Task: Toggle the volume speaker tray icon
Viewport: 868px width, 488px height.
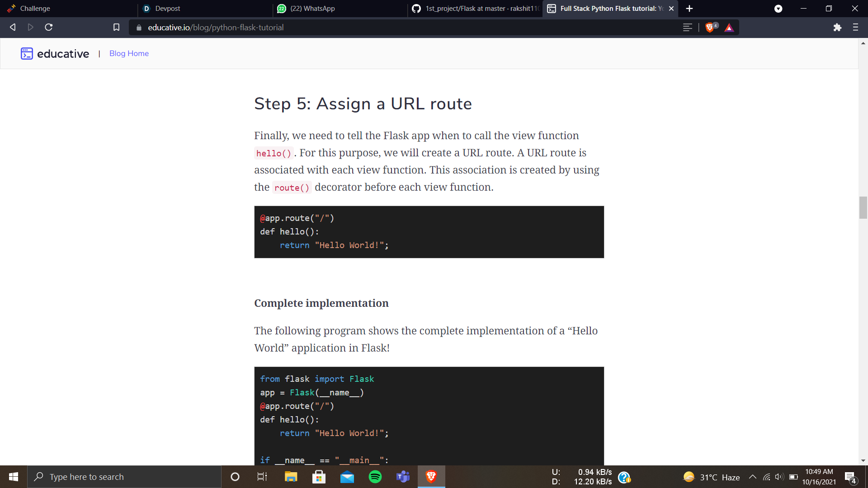Action: pos(778,477)
